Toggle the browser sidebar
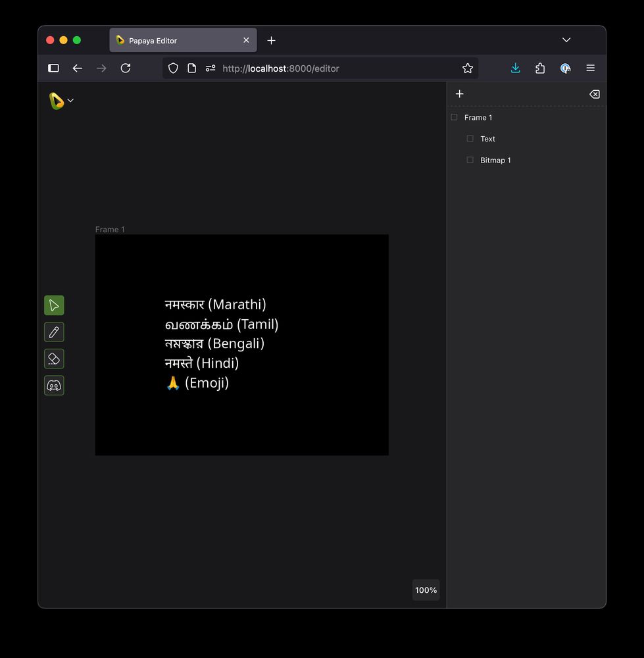Screen dimensions: 644x658 click(53, 68)
